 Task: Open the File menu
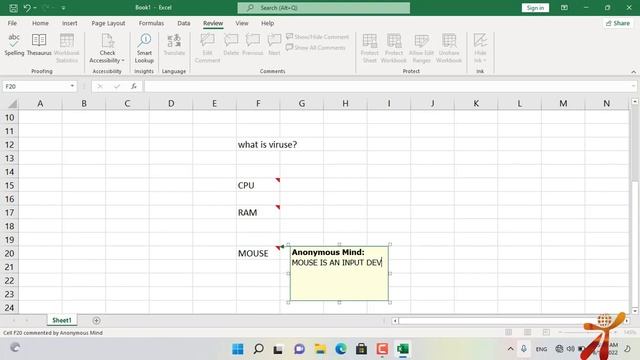tap(12, 23)
